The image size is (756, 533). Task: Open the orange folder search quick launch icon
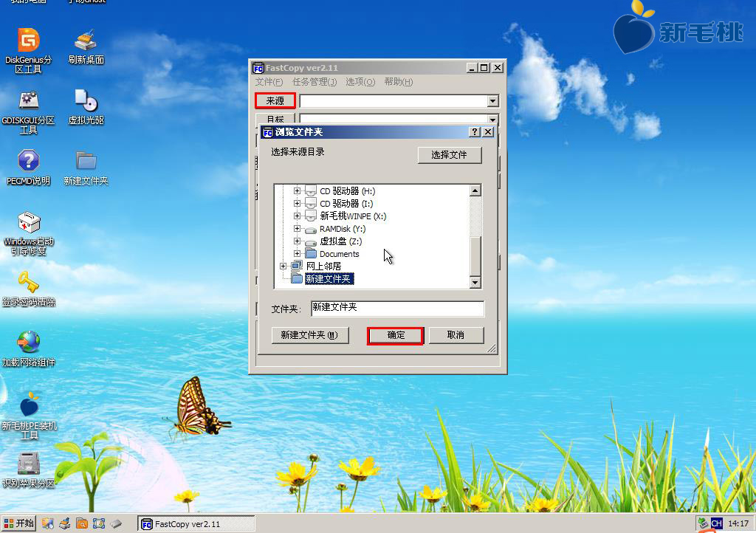pyautogui.click(x=82, y=523)
